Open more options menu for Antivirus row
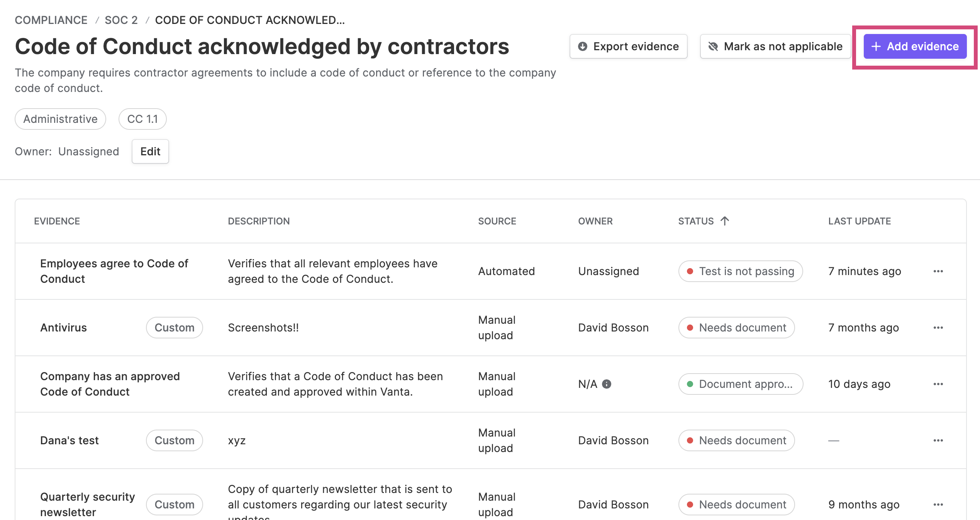Image resolution: width=980 pixels, height=520 pixels. click(938, 328)
